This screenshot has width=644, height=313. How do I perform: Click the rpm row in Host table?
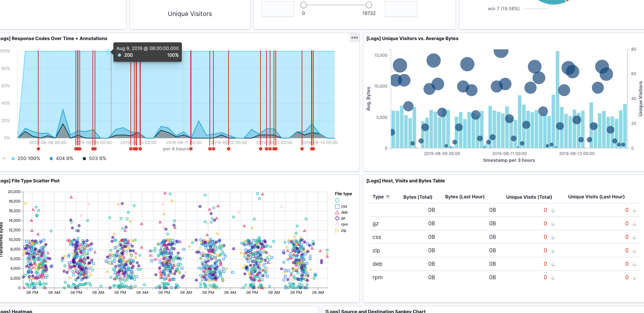coord(505,278)
